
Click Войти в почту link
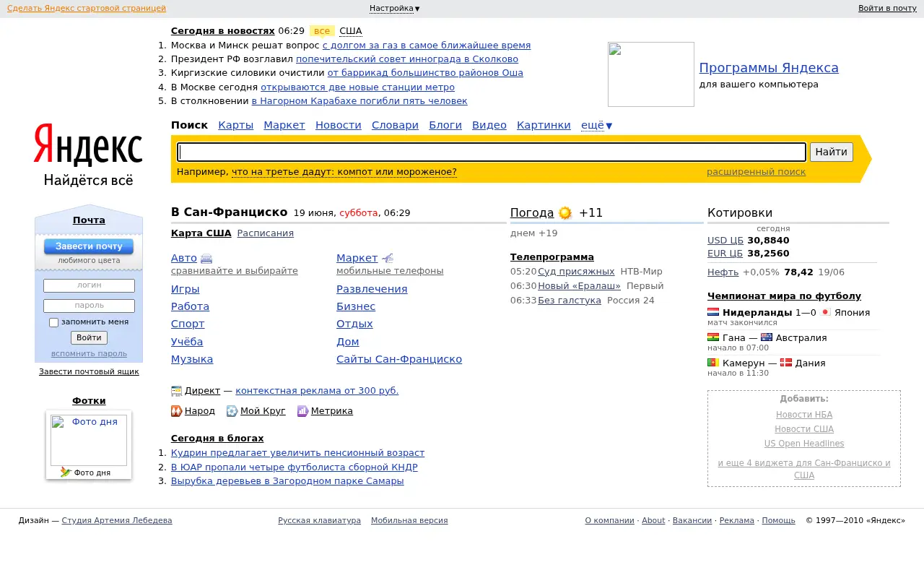click(x=887, y=9)
